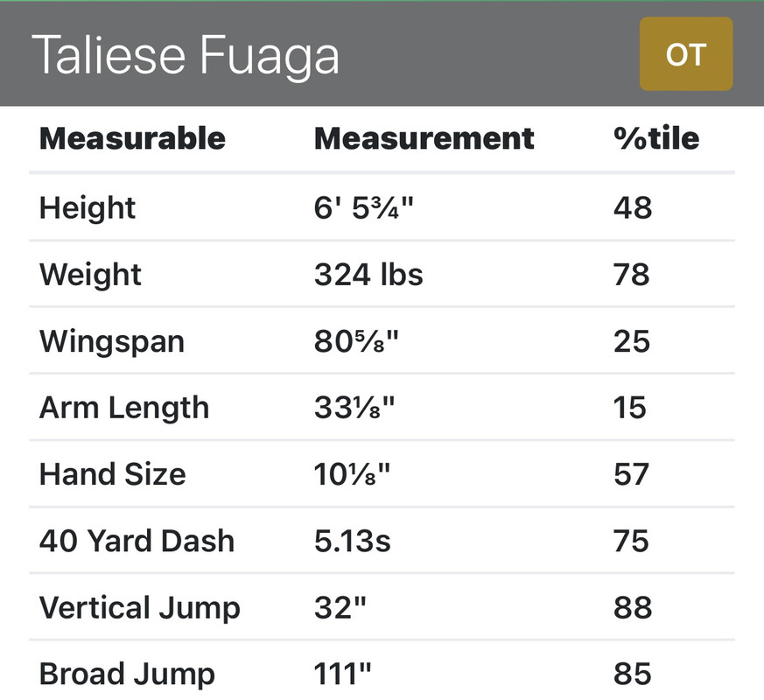Select the Taliese Fuaga player name heading
The height and width of the screenshot is (700, 764).
click(186, 55)
